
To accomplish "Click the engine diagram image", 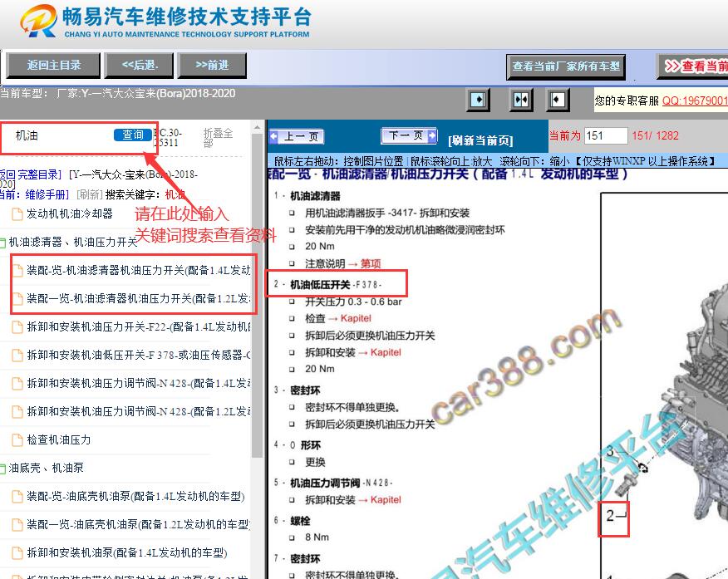I will pos(664,385).
